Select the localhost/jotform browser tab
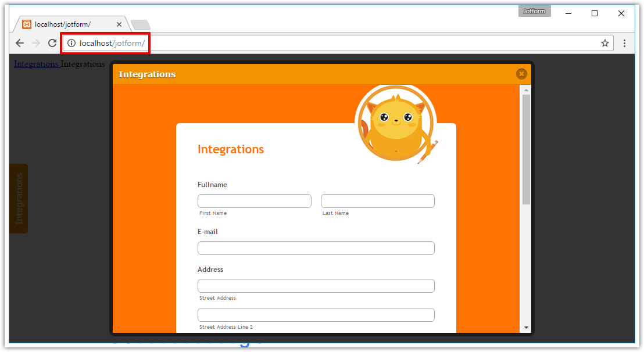This screenshot has height=352, width=644. coord(76,24)
